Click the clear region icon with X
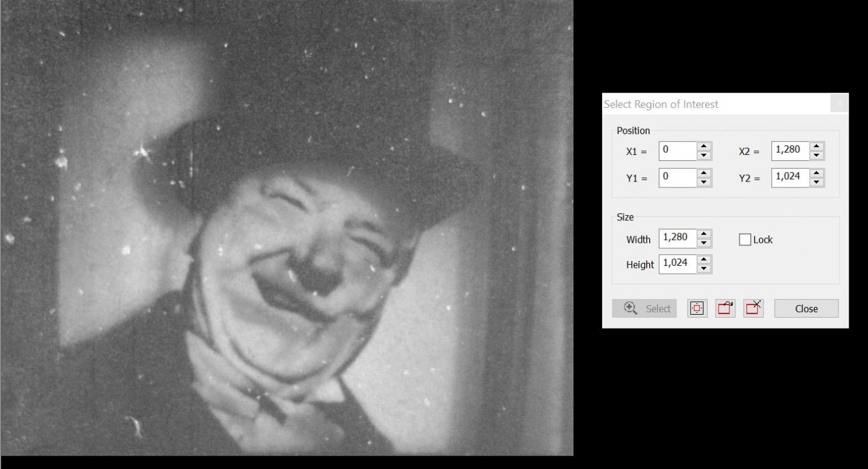The image size is (868, 469). point(753,308)
